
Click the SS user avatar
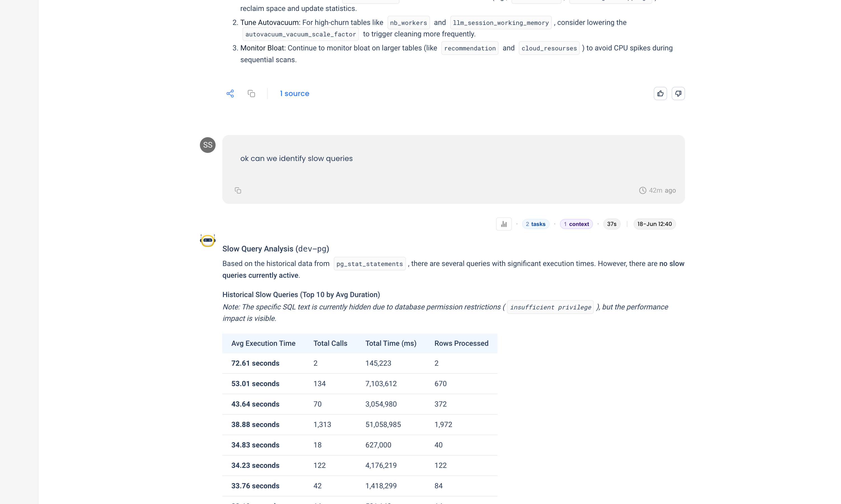[207, 145]
